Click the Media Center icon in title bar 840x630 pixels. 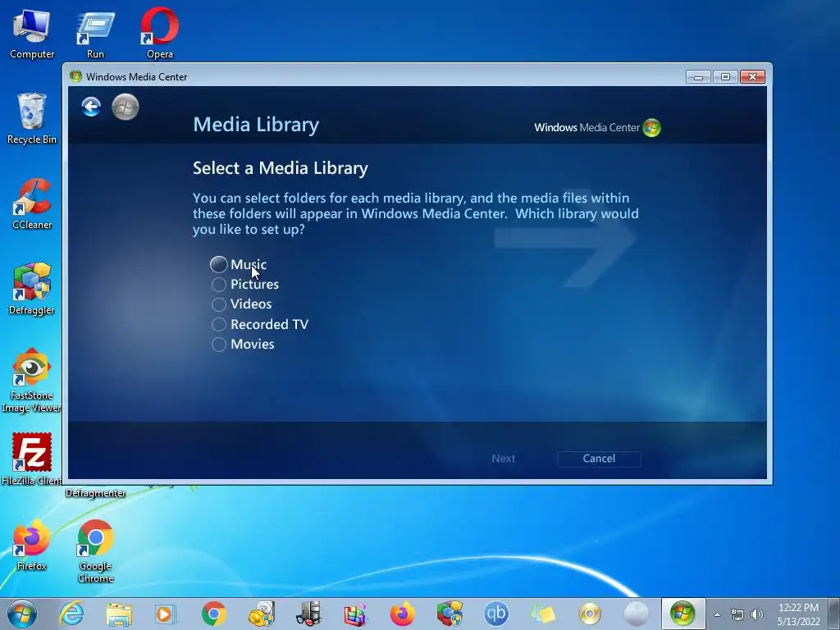click(75, 76)
